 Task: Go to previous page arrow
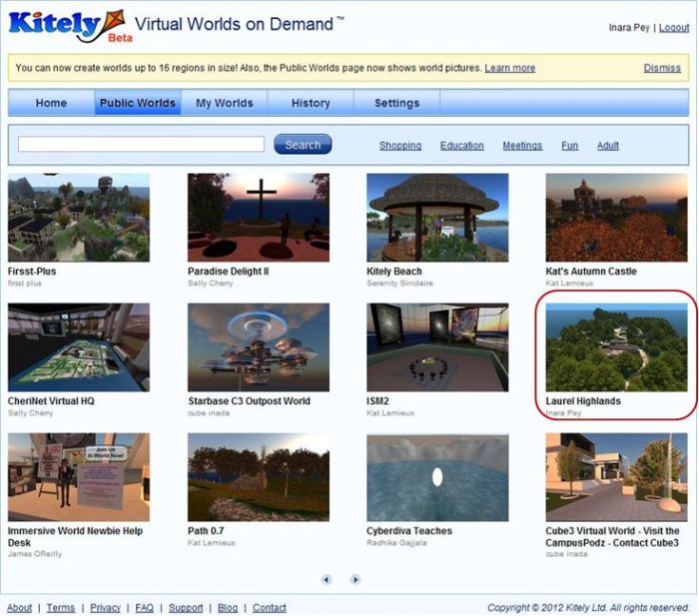click(x=327, y=579)
